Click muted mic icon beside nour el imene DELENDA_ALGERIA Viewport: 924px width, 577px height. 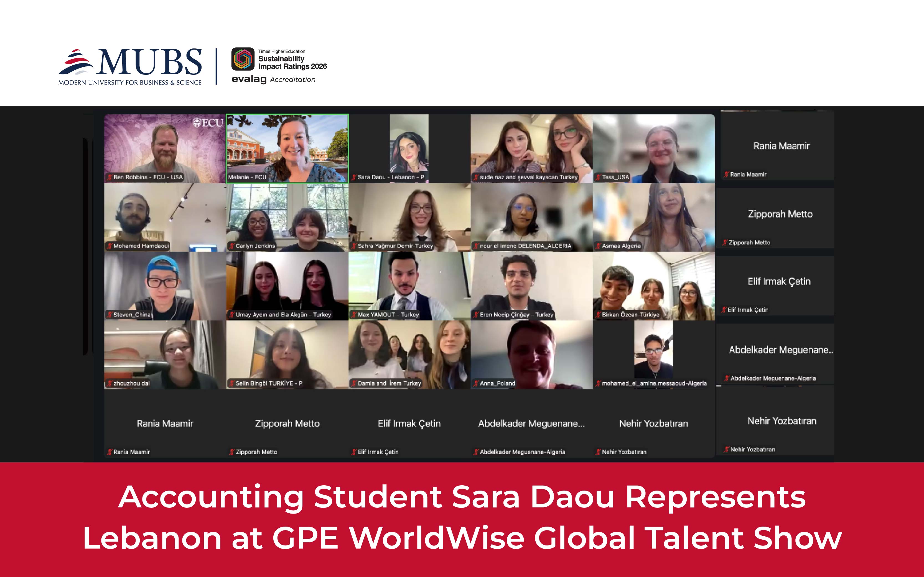(x=476, y=246)
